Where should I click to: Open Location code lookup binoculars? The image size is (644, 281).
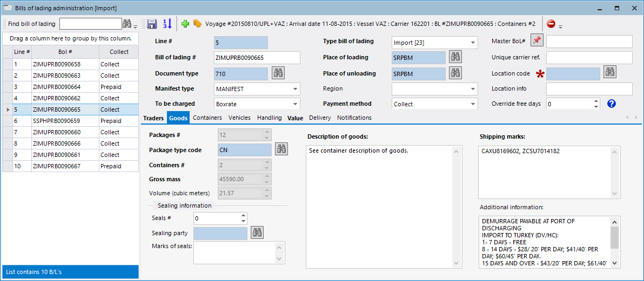(610, 72)
